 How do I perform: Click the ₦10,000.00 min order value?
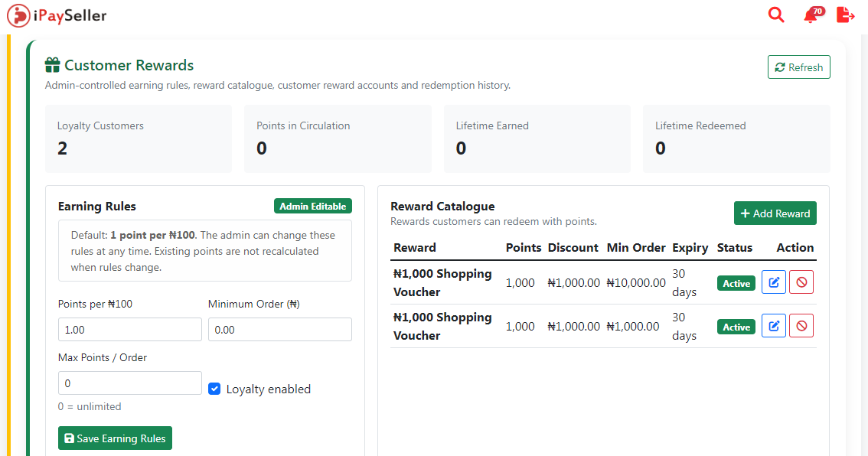(x=636, y=283)
